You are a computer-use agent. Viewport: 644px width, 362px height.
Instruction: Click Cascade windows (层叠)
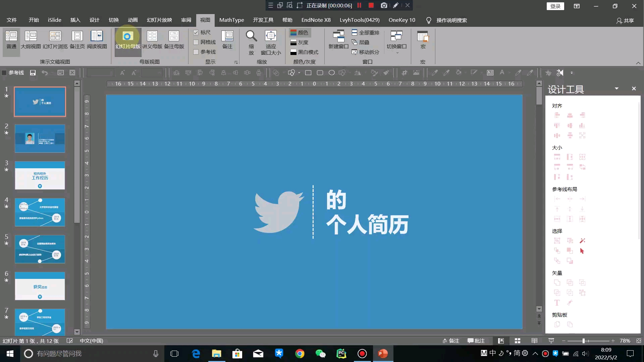pos(361,42)
